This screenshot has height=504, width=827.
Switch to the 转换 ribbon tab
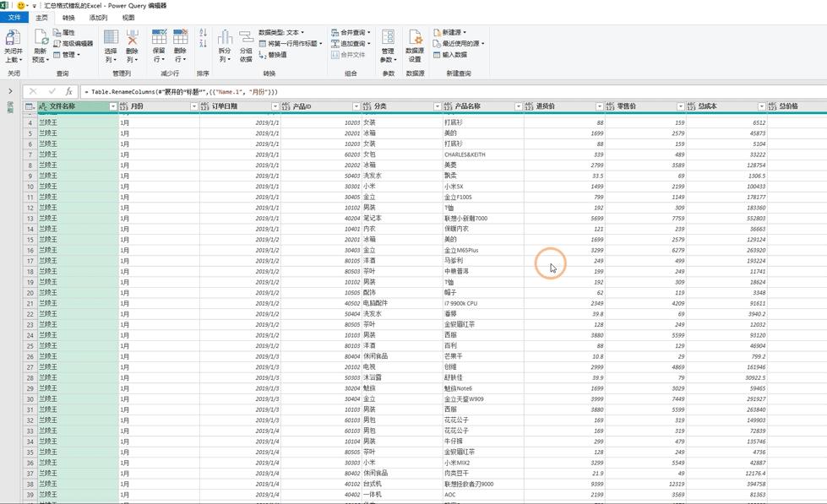(x=68, y=17)
